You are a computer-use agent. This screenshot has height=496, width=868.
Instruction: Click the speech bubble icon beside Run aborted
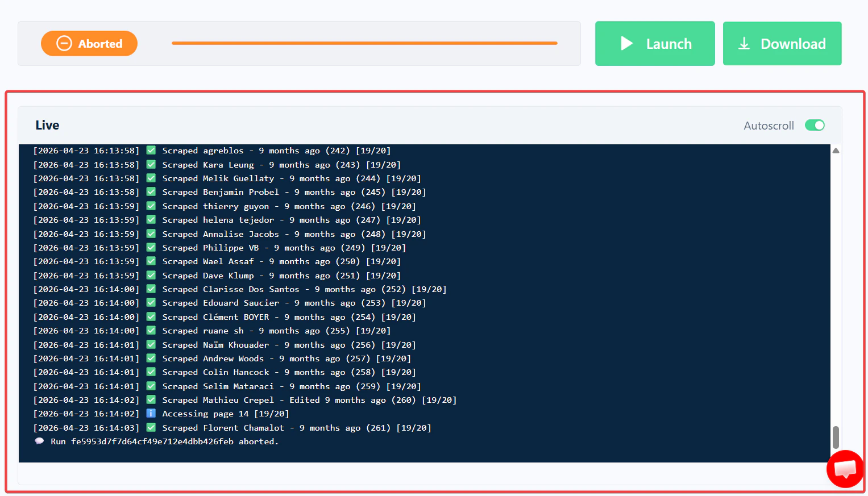click(39, 441)
